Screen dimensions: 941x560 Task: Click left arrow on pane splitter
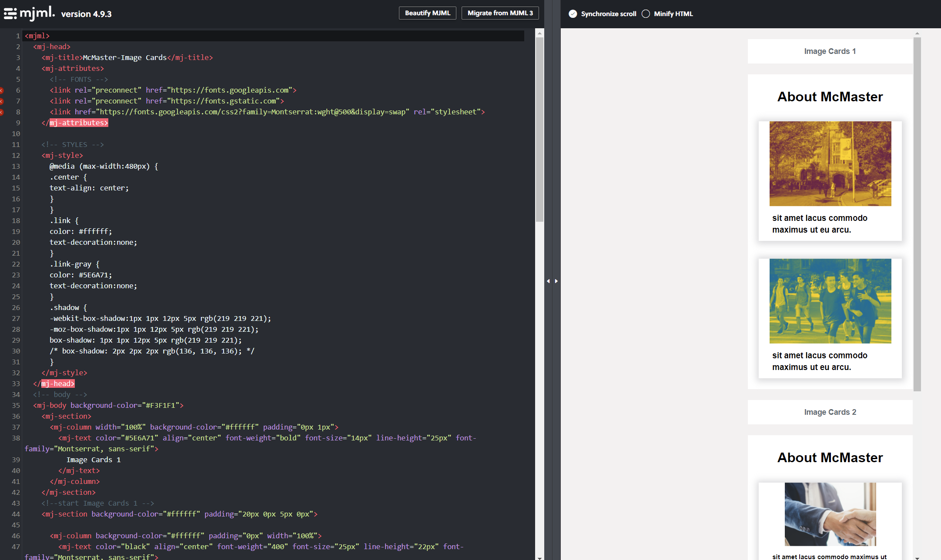click(x=548, y=281)
